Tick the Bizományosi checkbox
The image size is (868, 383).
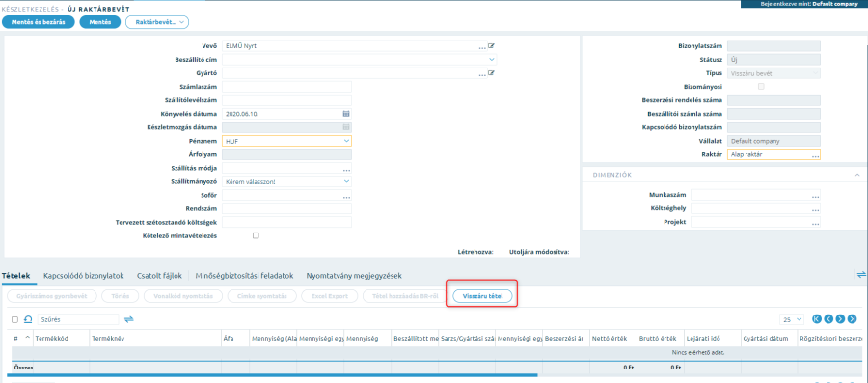(761, 86)
